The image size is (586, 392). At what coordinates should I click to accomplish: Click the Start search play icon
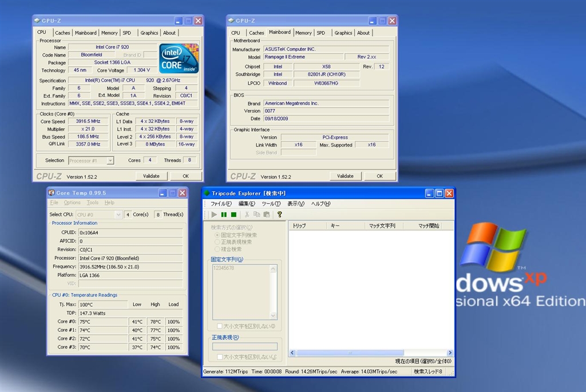pyautogui.click(x=214, y=215)
